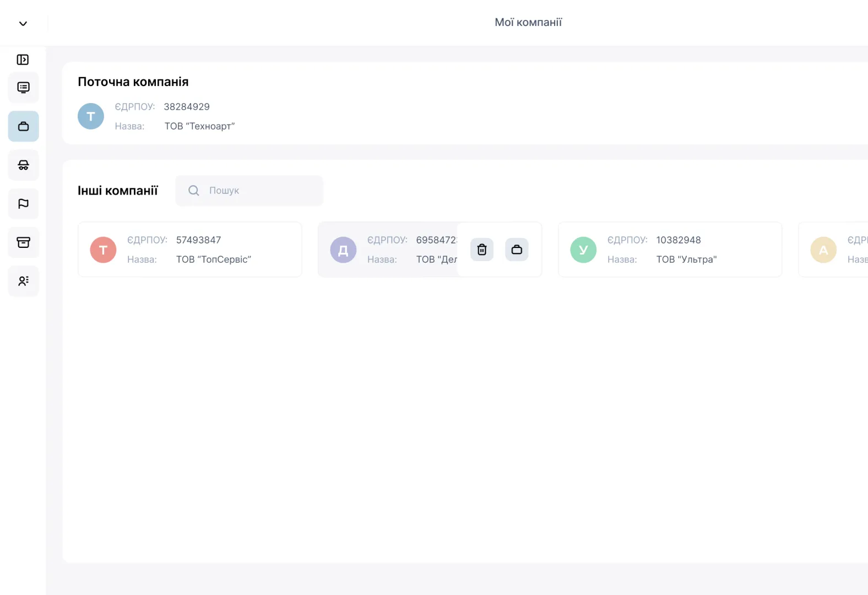868x595 pixels.
Task: Open the incognito hat-and-glasses sidebar section
Action: 23,165
